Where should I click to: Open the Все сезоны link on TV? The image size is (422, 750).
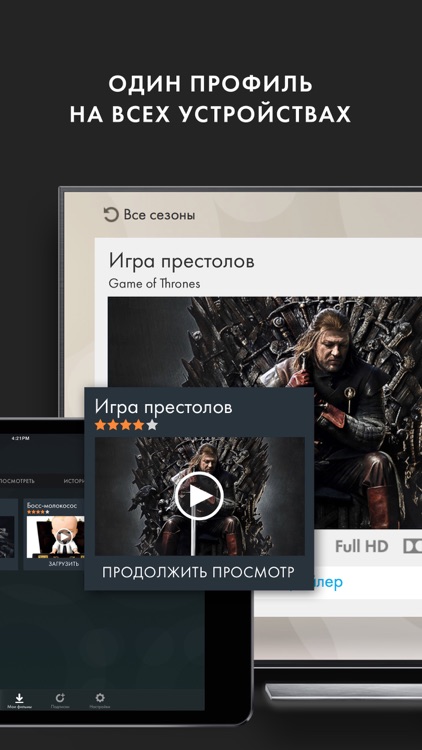click(159, 215)
